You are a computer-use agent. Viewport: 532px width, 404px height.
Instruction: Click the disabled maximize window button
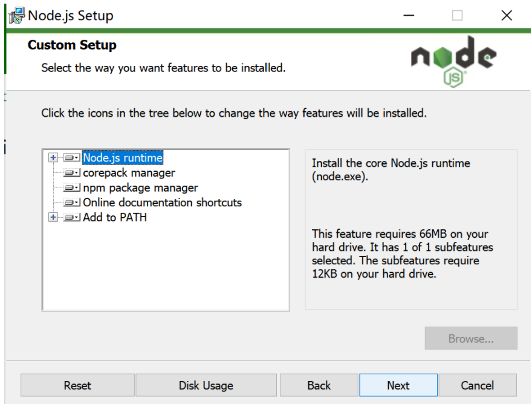(458, 15)
